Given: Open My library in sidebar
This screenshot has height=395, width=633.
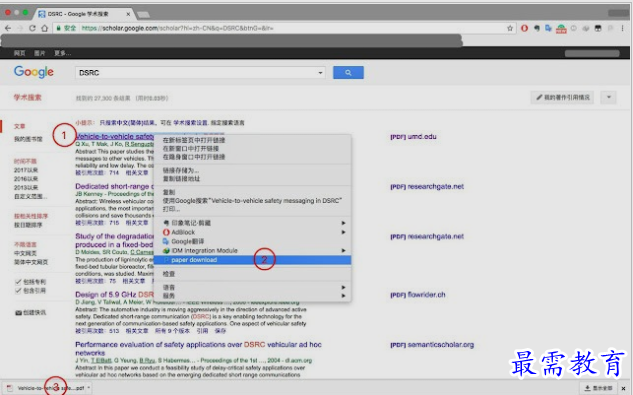Looking at the screenshot, I should pos(28,139).
